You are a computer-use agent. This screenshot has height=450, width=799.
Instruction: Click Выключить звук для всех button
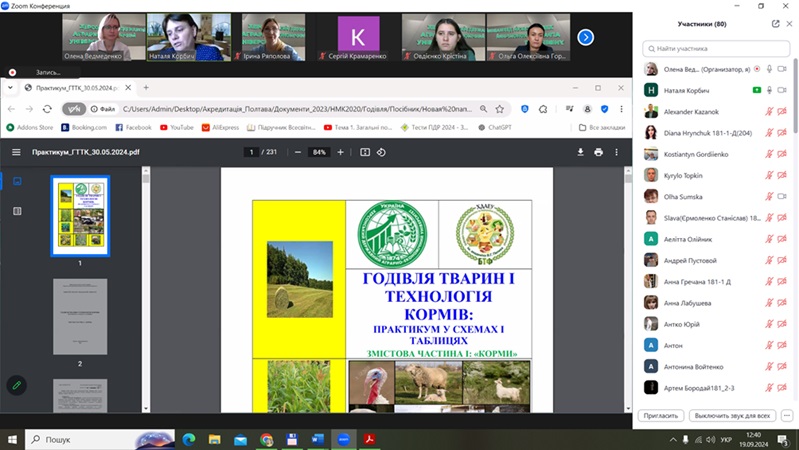point(732,416)
